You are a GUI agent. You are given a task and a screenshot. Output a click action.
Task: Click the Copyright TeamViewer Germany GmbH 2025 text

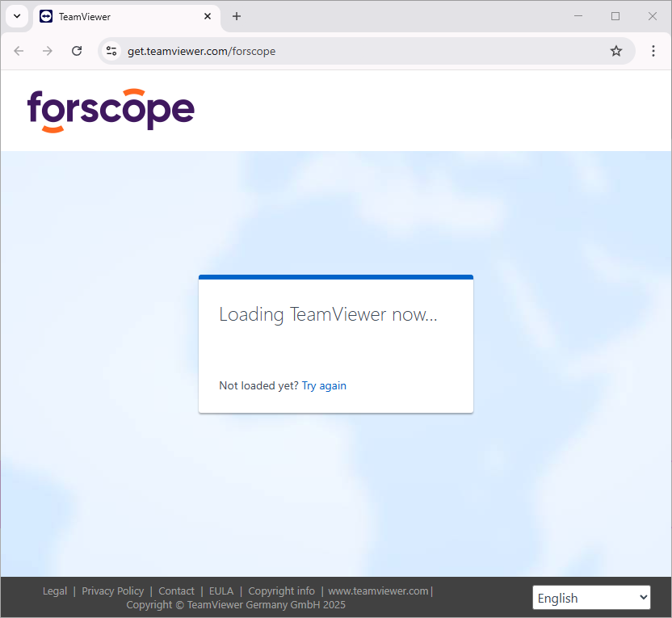point(236,605)
